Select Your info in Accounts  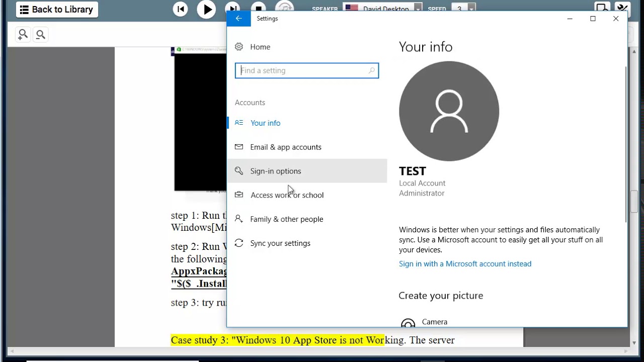point(307,123)
